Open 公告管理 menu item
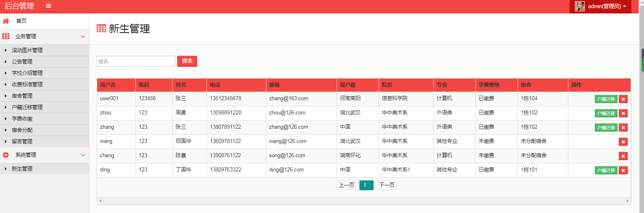Screen dimensions: 644x213 point(45,61)
